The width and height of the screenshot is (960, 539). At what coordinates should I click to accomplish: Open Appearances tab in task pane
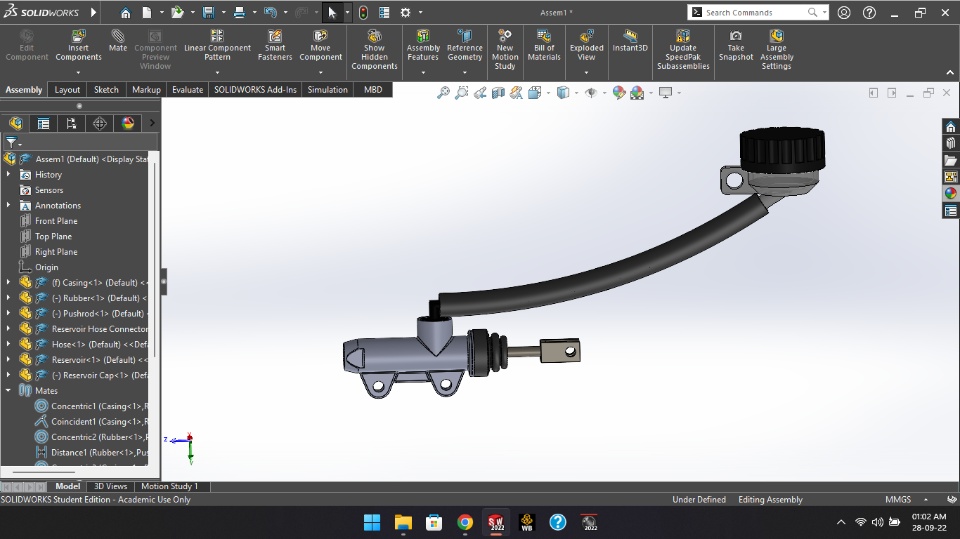tap(950, 194)
